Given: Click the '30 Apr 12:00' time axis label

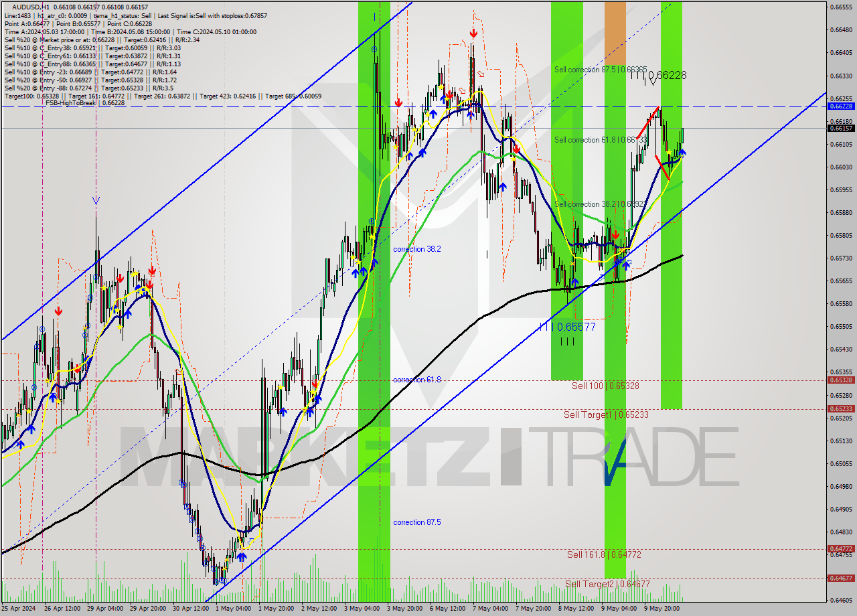Looking at the screenshot, I should pos(191,609).
